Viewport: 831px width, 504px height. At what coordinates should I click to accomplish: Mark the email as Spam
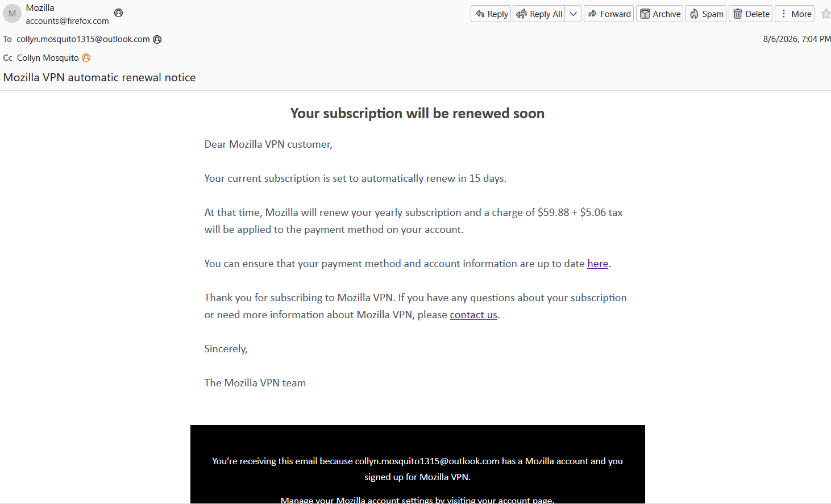point(706,14)
